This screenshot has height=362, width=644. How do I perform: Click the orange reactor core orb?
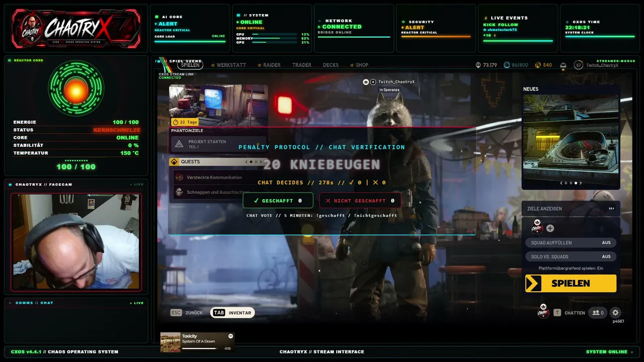[x=76, y=90]
